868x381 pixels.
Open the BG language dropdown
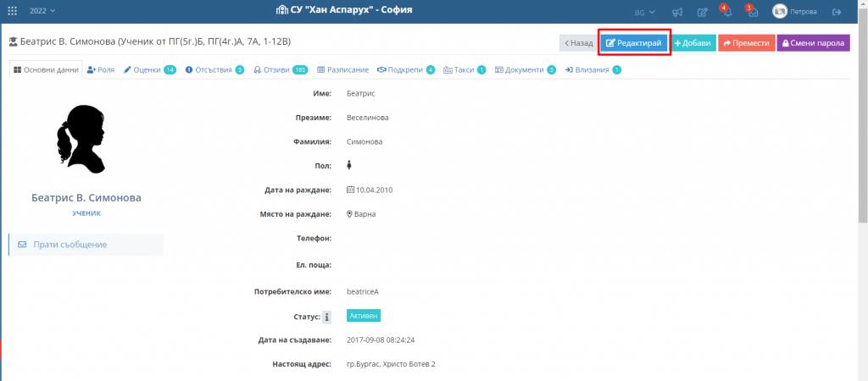(x=644, y=12)
